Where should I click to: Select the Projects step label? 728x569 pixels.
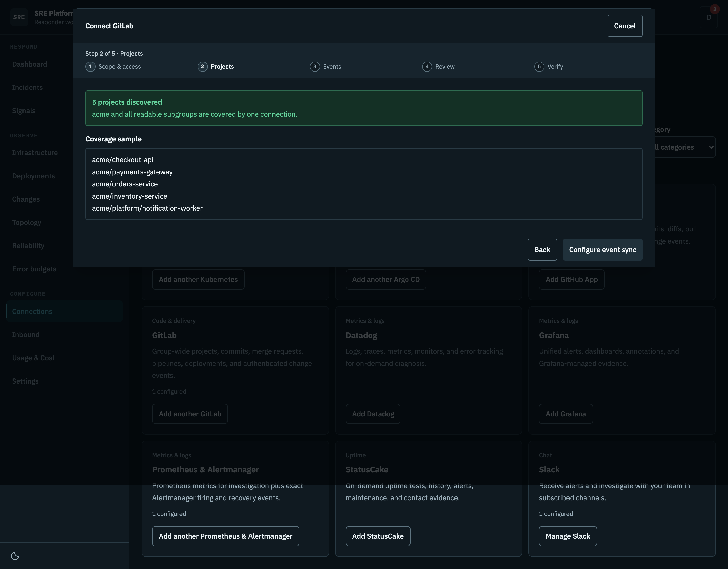222,67
